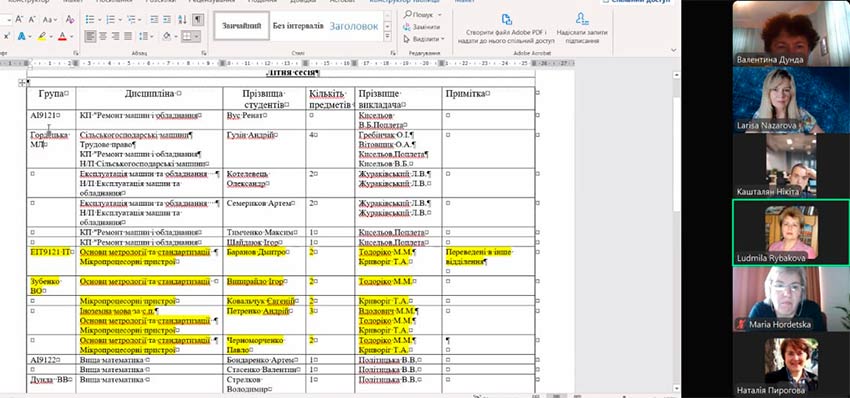Image resolution: width=850 pixels, height=398 pixels.
Task: Click the Трудове право line in the table
Action: pyautogui.click(x=108, y=145)
